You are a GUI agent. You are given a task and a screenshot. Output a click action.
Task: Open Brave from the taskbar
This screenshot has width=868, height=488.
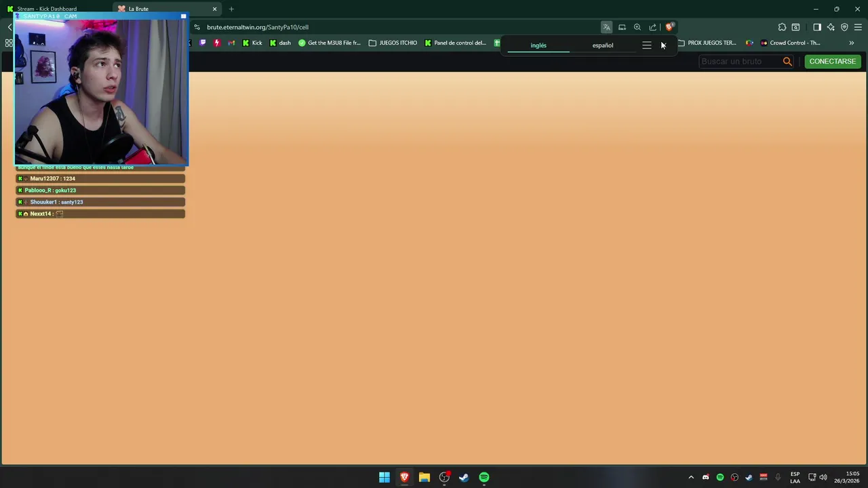point(404,477)
